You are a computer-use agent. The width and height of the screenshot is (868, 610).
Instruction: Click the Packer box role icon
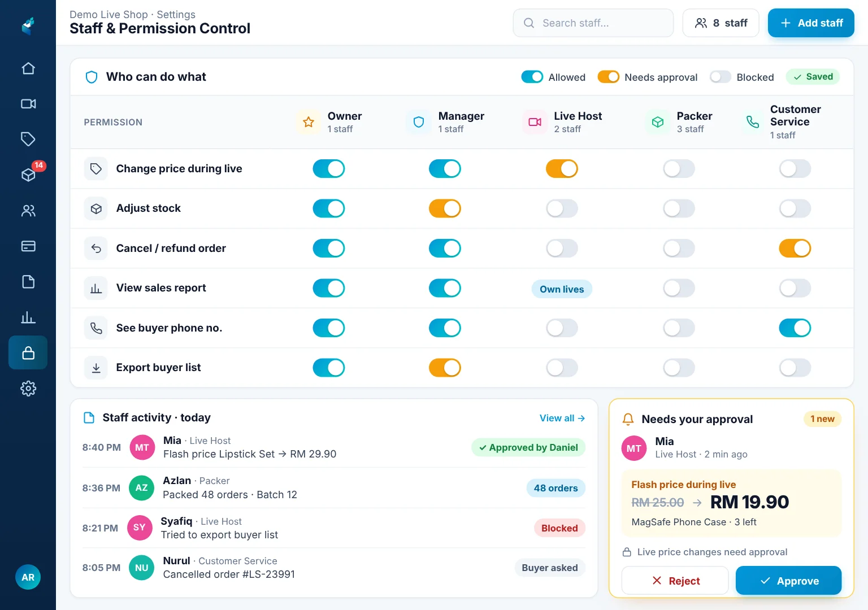[x=658, y=122]
